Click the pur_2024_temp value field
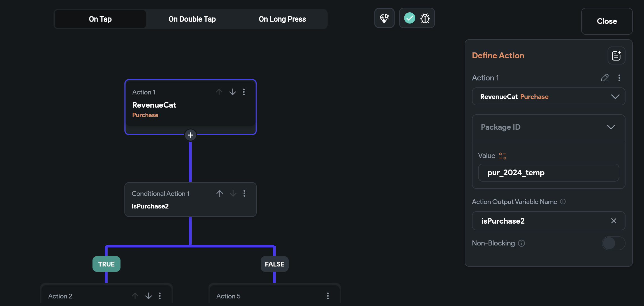644x306 pixels. tap(548, 173)
